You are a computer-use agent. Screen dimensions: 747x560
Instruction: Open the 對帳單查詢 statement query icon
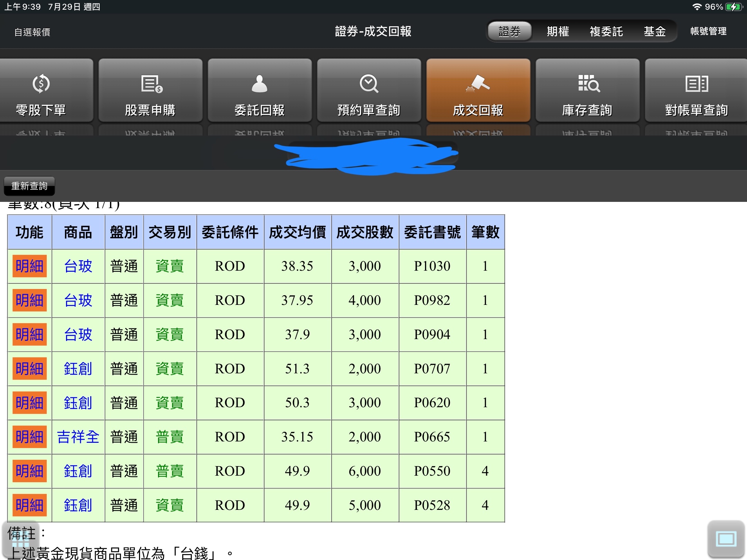[x=697, y=84]
